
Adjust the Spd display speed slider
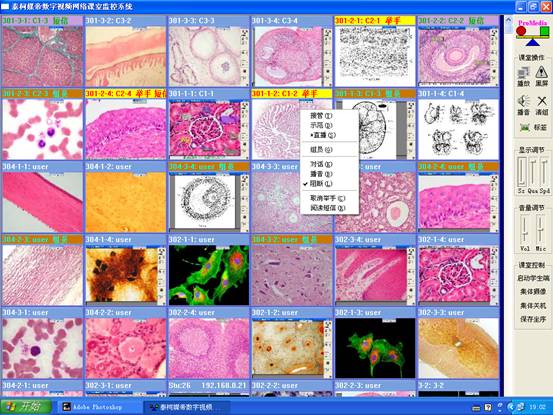click(544, 172)
